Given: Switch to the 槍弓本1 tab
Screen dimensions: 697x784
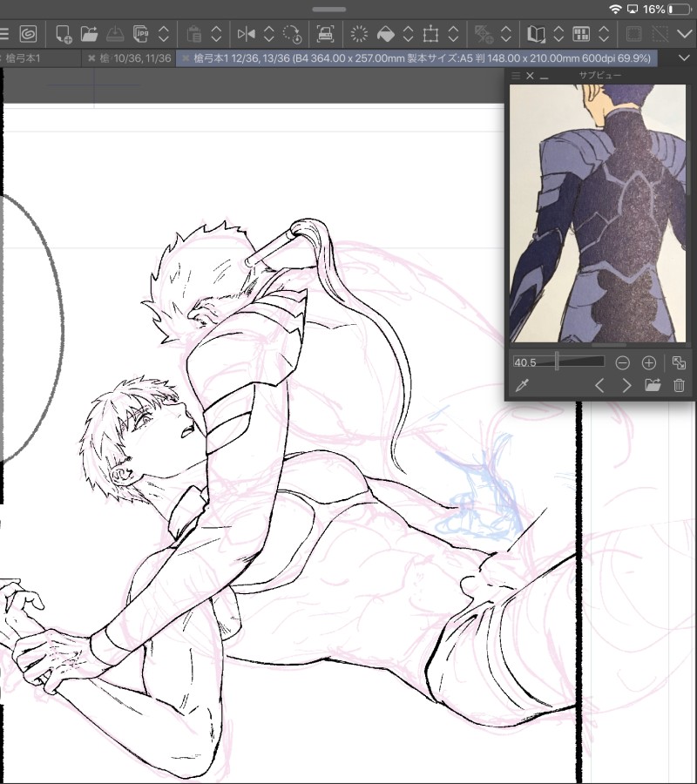Looking at the screenshot, I should [23, 58].
